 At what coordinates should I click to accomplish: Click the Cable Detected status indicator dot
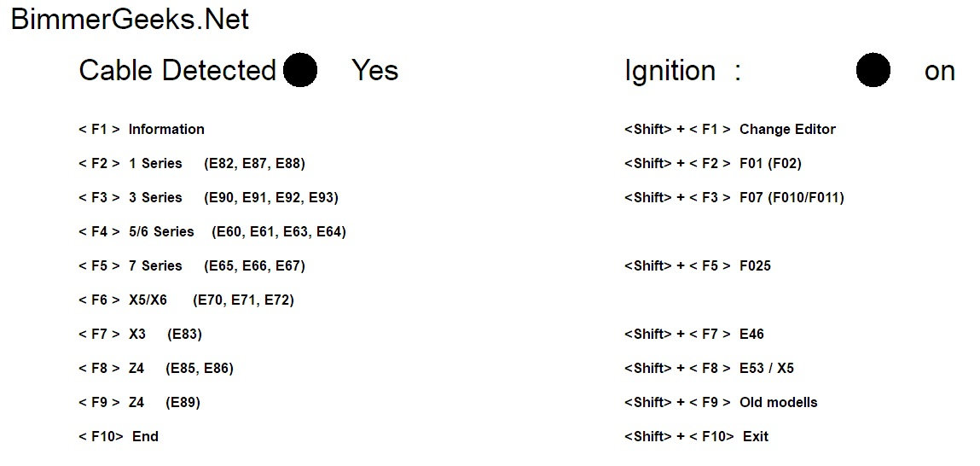pyautogui.click(x=299, y=70)
